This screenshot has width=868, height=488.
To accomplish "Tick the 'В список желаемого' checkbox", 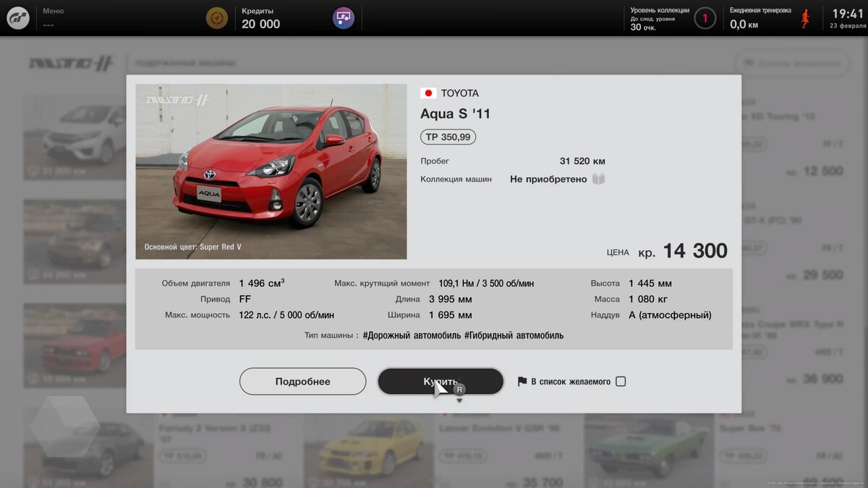I will [621, 382].
